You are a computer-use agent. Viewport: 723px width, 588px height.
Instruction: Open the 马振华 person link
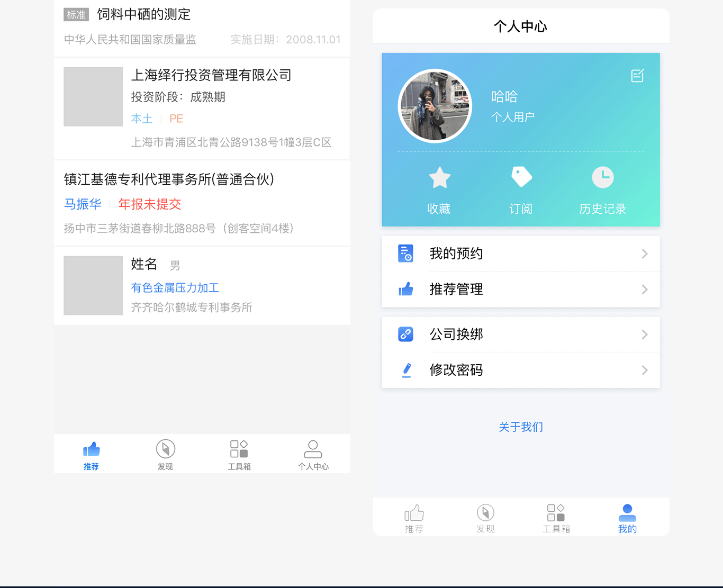tap(83, 204)
